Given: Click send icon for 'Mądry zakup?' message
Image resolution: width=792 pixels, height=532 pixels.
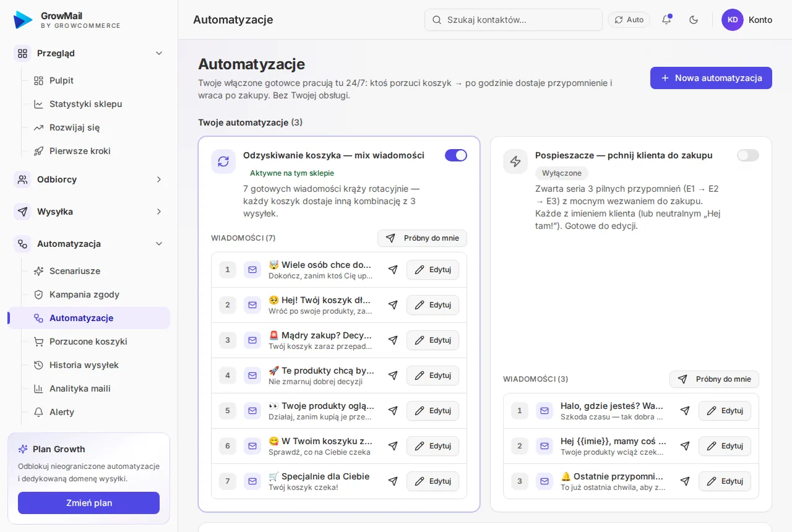Looking at the screenshot, I should click(393, 340).
